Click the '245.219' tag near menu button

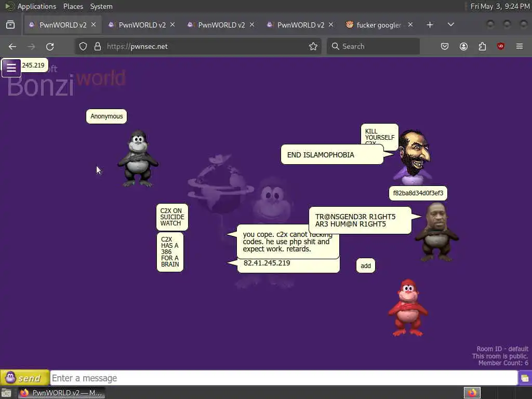point(34,65)
